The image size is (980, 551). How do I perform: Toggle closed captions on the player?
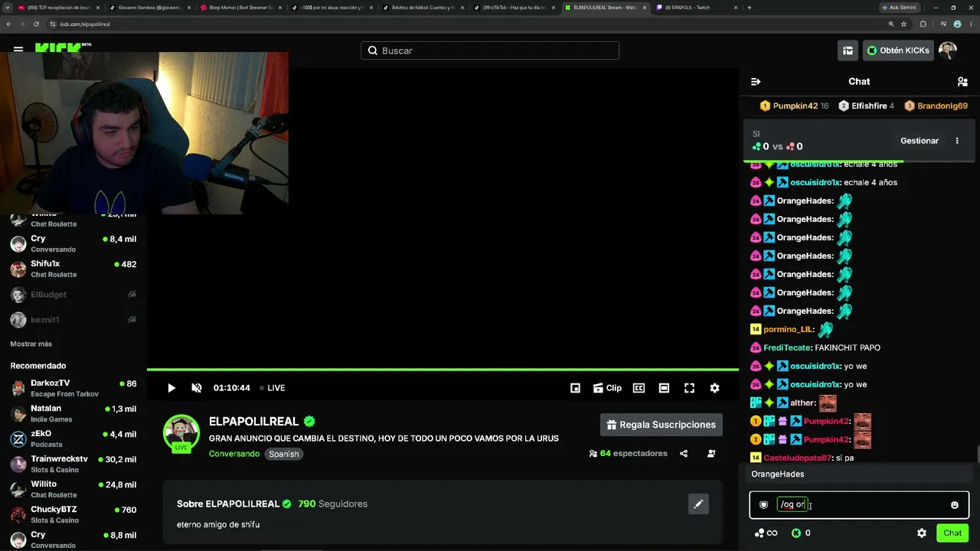[639, 388]
